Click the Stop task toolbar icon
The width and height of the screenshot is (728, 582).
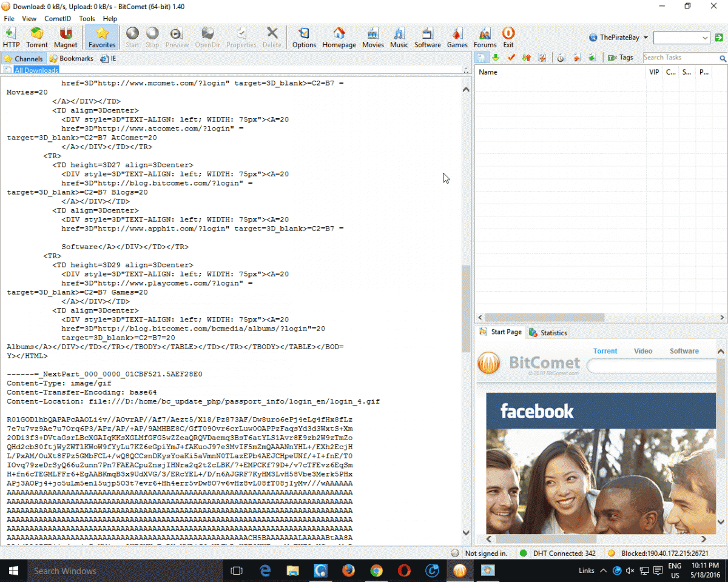[x=152, y=38]
